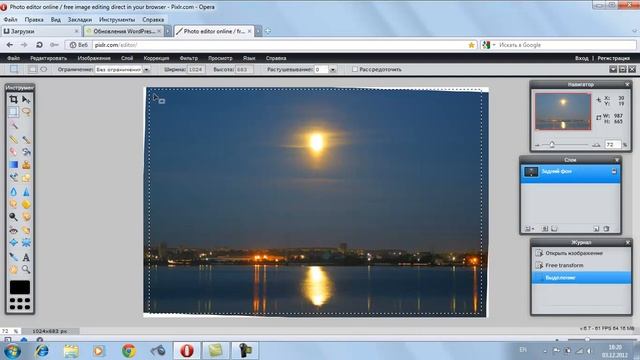Switch to WordPress updates browser tab
The width and height of the screenshot is (640, 360).
point(124,31)
